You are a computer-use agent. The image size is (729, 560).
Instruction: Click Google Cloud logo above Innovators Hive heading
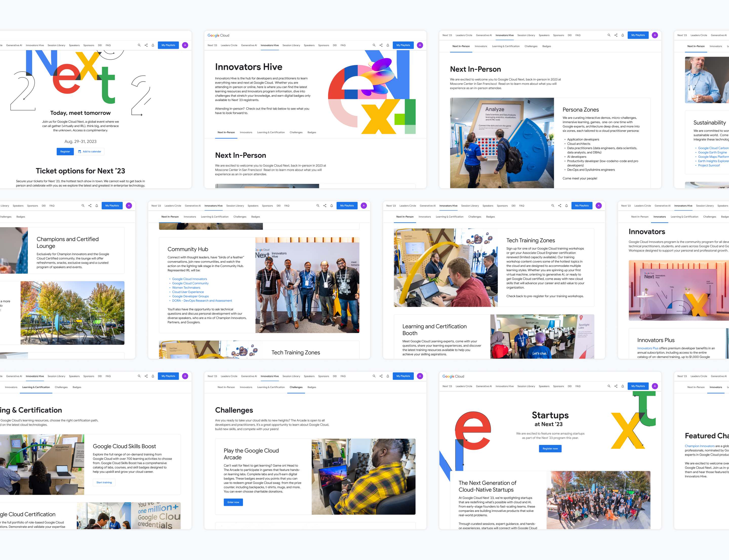click(x=218, y=35)
